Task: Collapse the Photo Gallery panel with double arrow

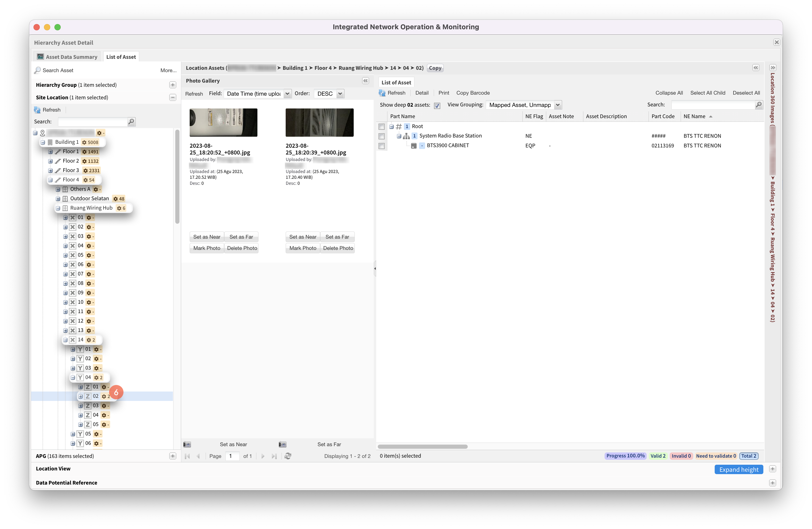Action: tap(365, 81)
